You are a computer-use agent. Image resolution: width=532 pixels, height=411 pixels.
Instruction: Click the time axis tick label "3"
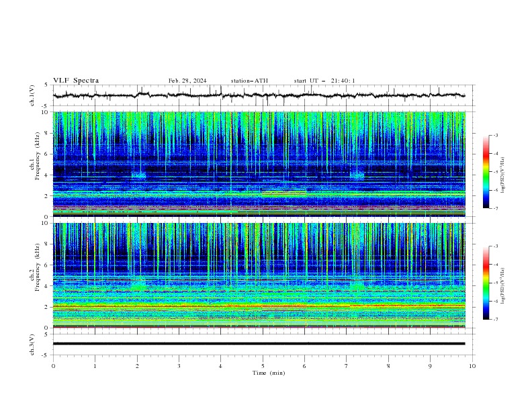(x=179, y=366)
